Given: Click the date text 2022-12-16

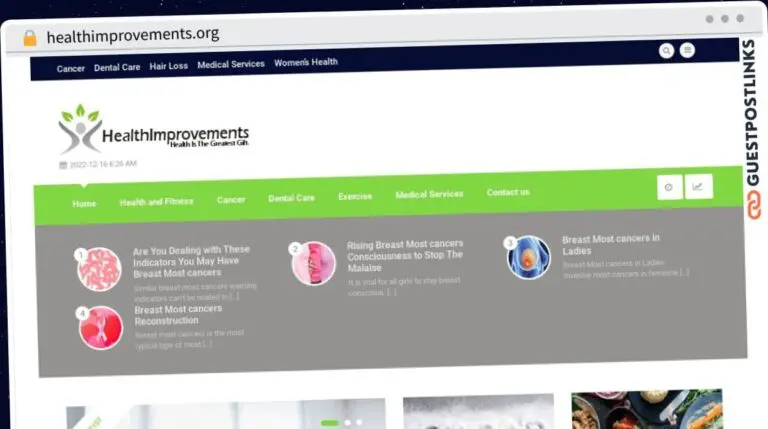Looking at the screenshot, I should click(x=103, y=164).
